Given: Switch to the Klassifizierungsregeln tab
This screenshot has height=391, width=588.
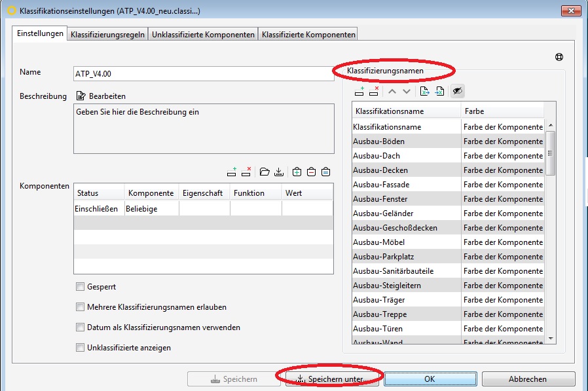Looking at the screenshot, I should [108, 35].
